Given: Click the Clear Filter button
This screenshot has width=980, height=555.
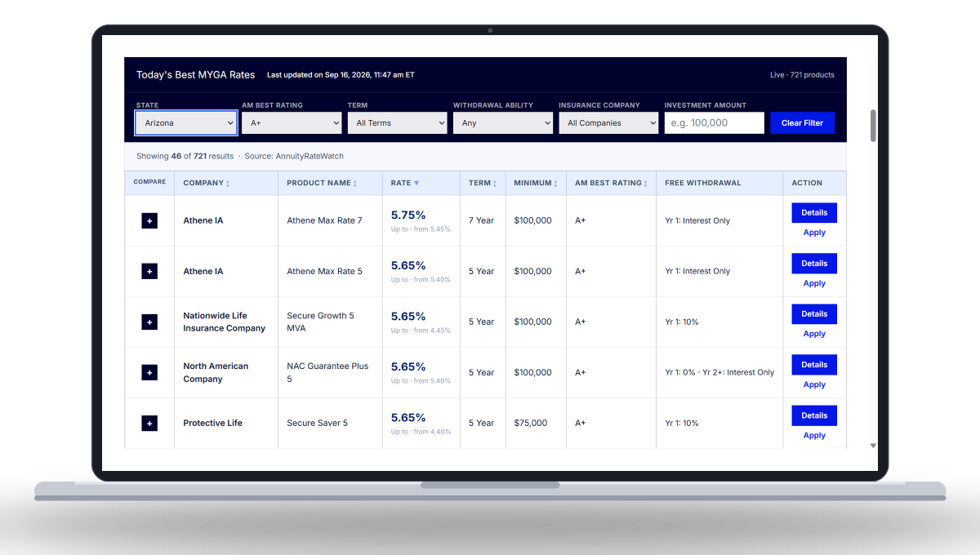Looking at the screenshot, I should (x=802, y=123).
